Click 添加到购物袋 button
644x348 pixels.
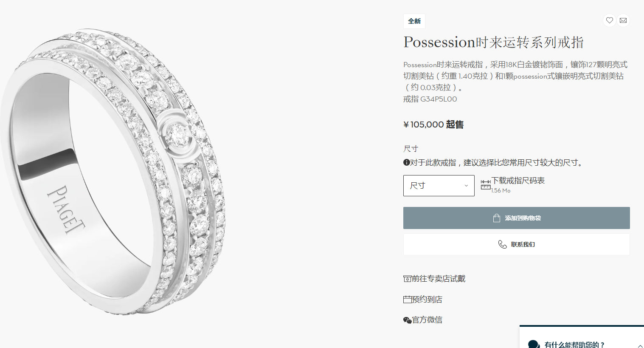[x=517, y=218]
